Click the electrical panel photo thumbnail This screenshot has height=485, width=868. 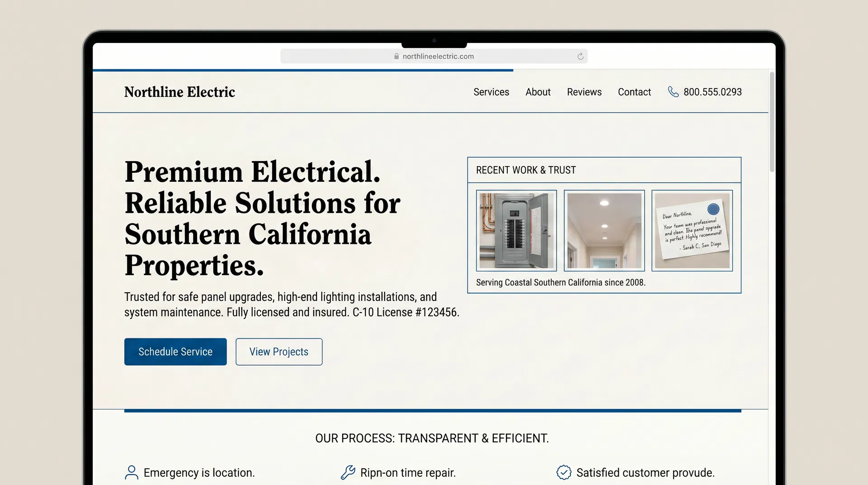coord(516,230)
